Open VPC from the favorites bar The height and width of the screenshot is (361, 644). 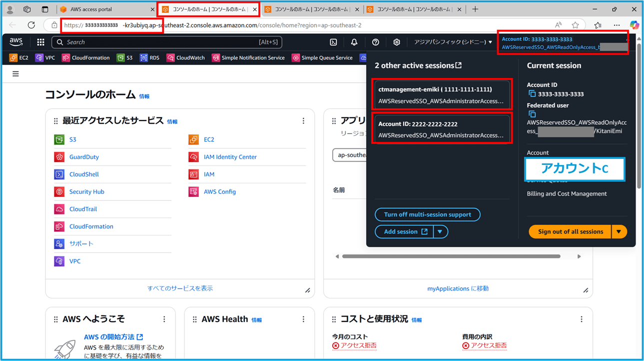[45, 58]
